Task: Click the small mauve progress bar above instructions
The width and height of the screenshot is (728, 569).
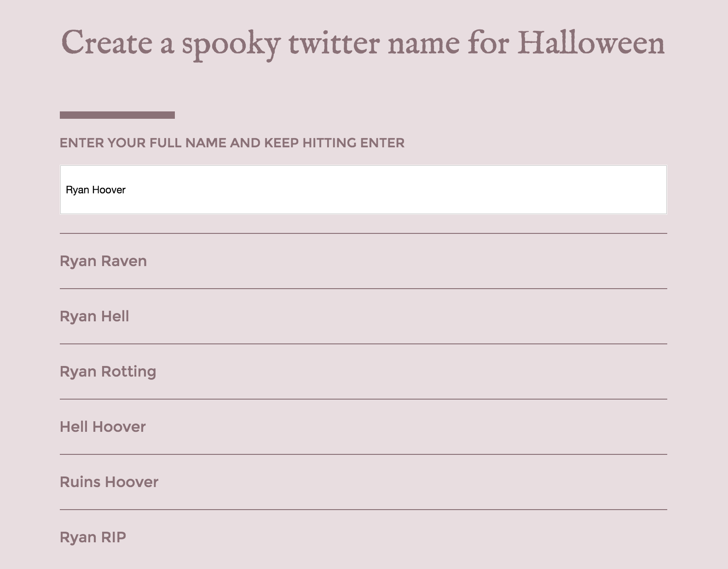Action: click(117, 114)
